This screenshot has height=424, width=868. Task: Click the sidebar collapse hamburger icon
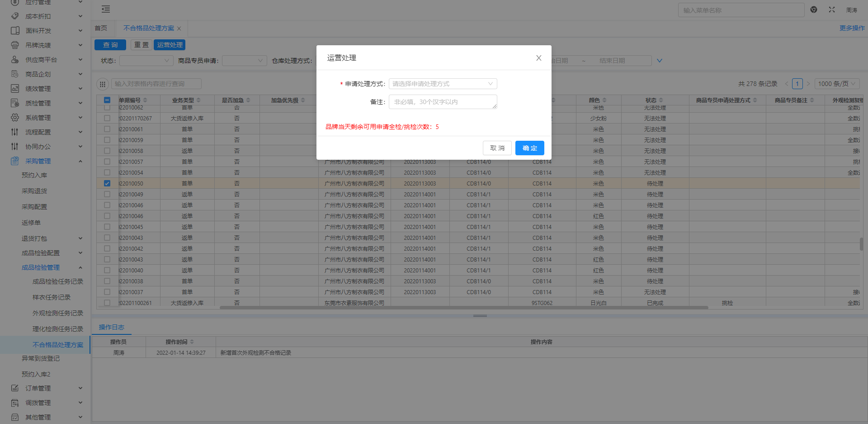point(106,9)
